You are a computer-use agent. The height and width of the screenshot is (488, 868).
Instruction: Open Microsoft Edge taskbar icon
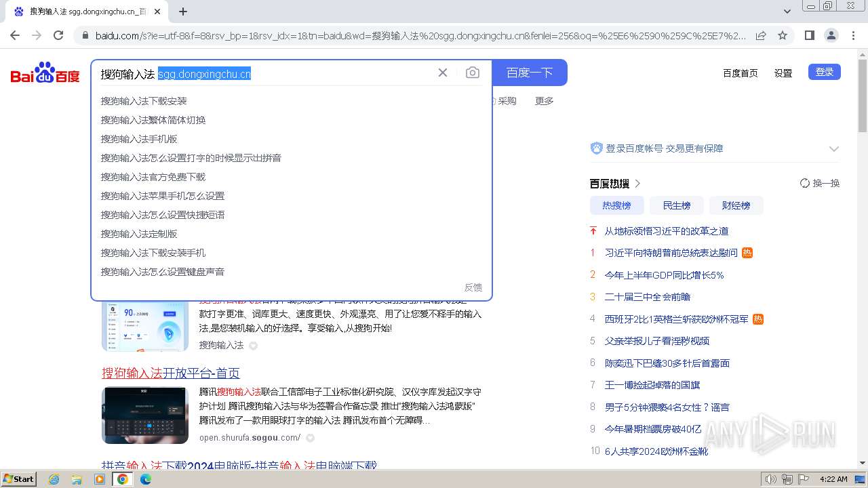coord(145,479)
